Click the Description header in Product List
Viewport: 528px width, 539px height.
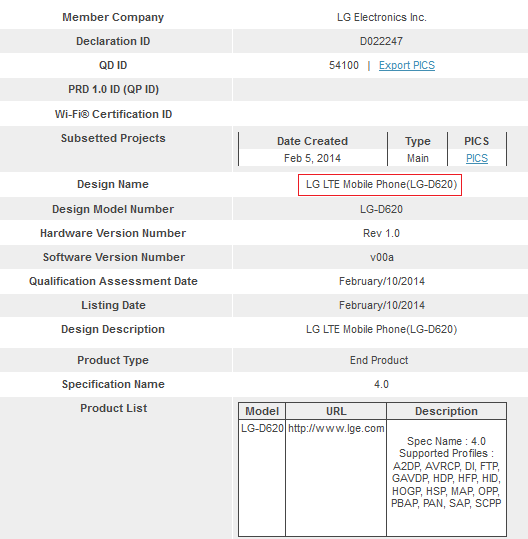pos(446,411)
